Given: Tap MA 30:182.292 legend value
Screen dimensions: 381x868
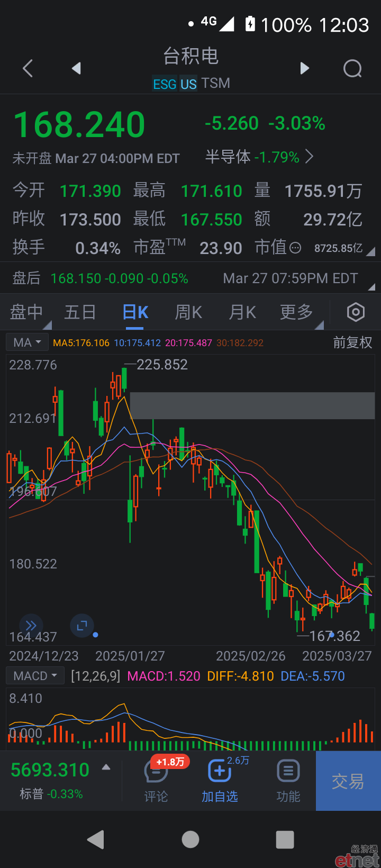Looking at the screenshot, I should (x=240, y=343).
